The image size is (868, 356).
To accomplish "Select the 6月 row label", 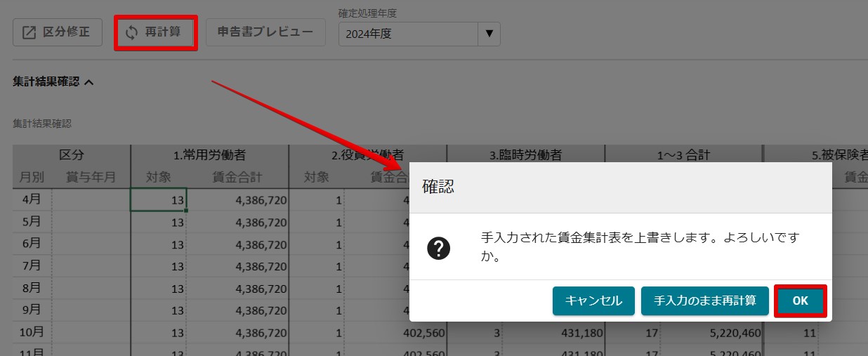I will [x=32, y=244].
